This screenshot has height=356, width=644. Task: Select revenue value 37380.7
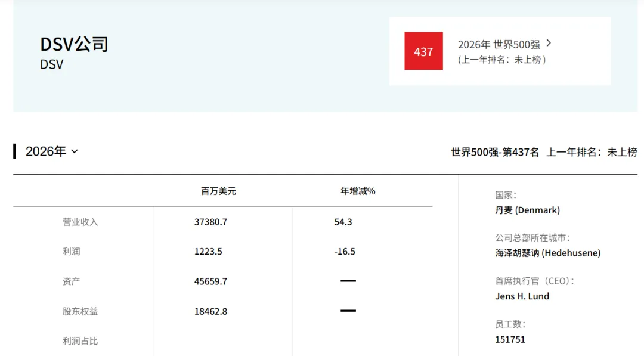210,222
